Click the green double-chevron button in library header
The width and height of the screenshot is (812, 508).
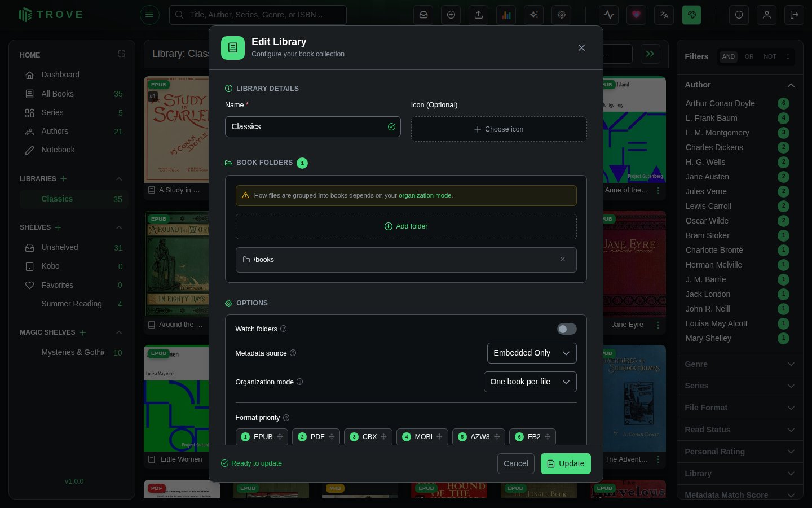coord(650,54)
